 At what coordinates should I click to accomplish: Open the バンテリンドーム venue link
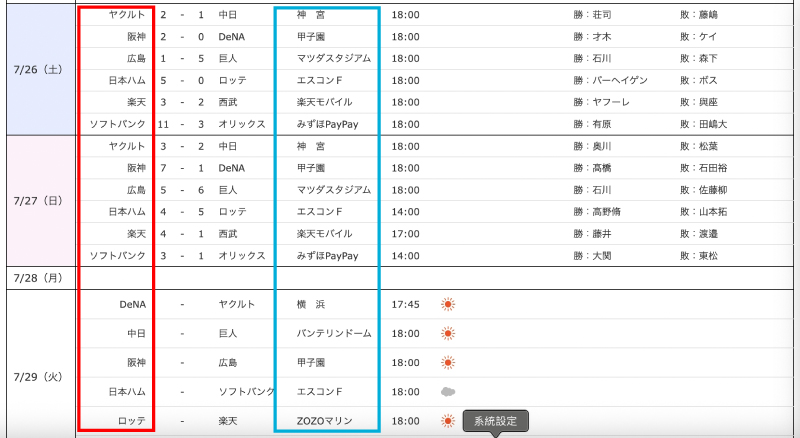(334, 333)
